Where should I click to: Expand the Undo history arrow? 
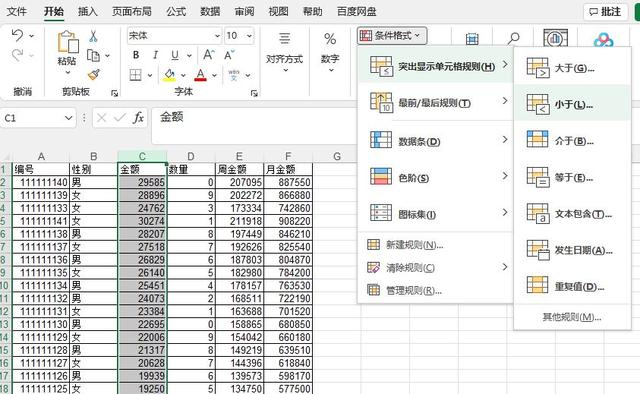point(31,36)
